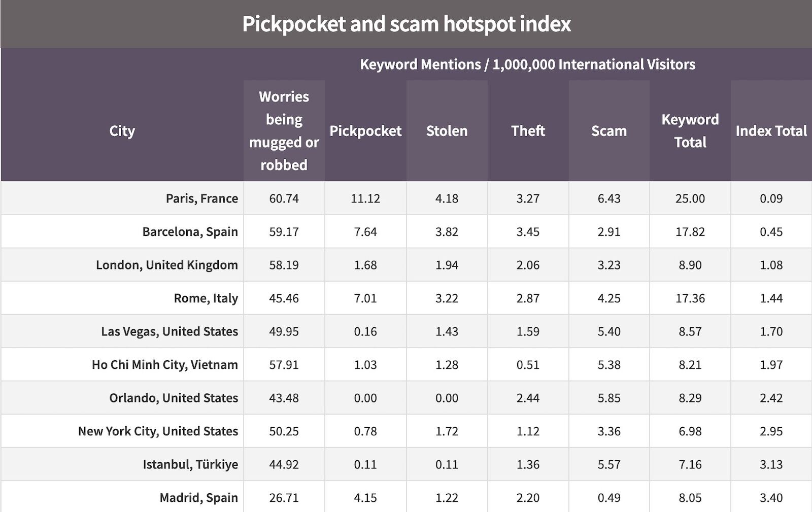
Task: Click Worries being mugged or robbed header
Action: [x=284, y=131]
